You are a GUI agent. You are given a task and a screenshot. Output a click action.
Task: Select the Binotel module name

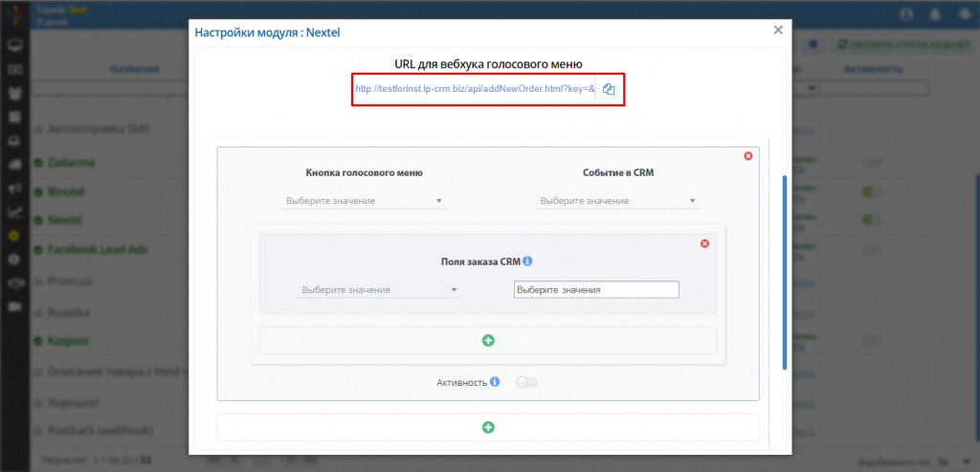66,191
